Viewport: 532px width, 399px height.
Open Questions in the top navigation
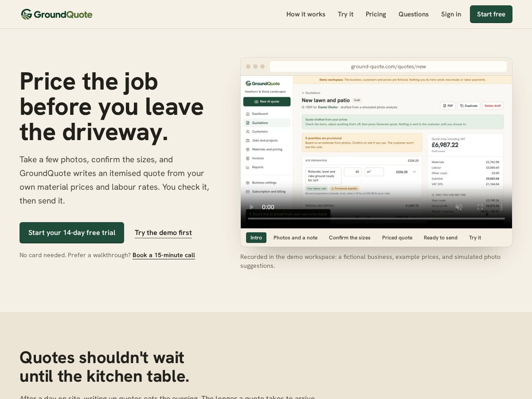414,14
